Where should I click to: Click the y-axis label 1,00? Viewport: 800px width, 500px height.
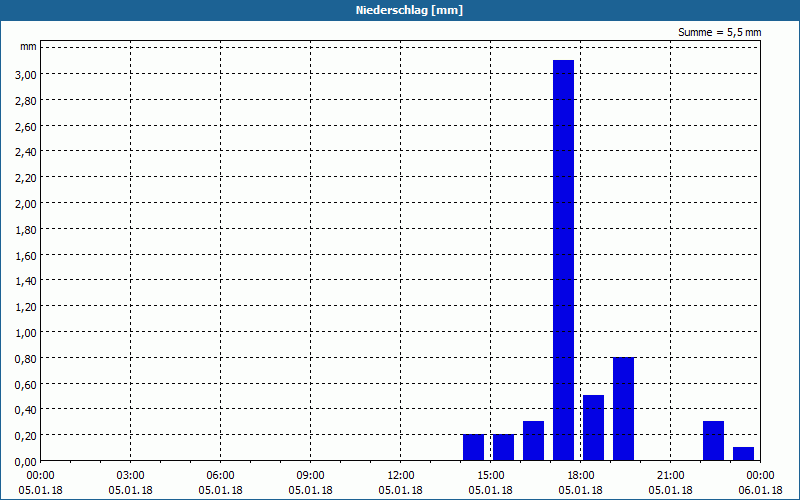click(26, 333)
